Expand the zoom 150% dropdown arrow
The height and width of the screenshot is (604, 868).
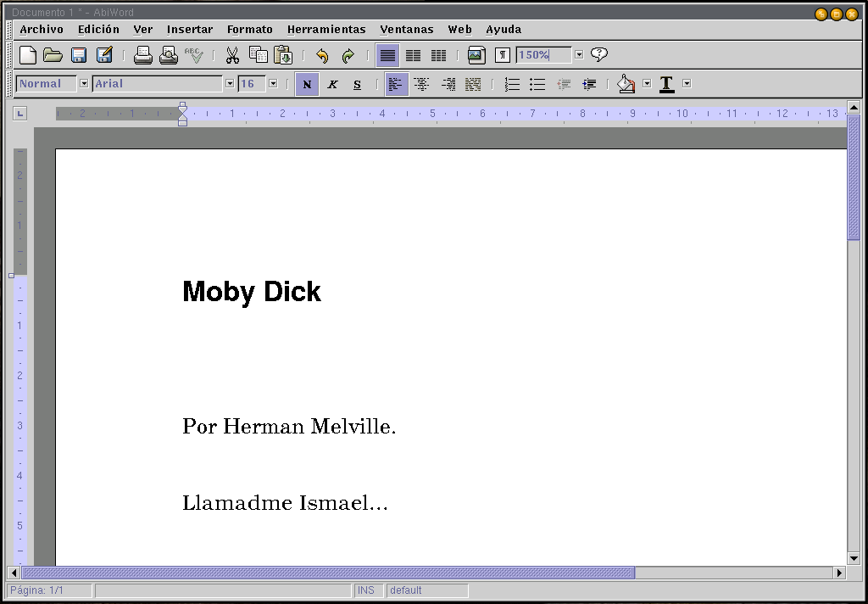[x=579, y=54]
